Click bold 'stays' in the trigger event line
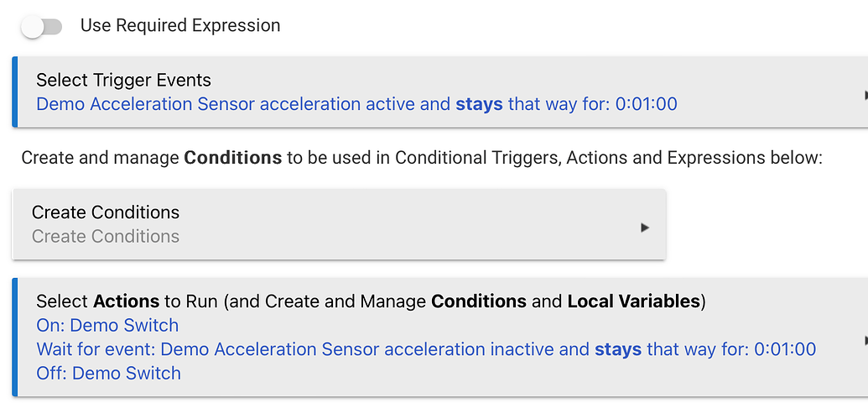 point(479,105)
